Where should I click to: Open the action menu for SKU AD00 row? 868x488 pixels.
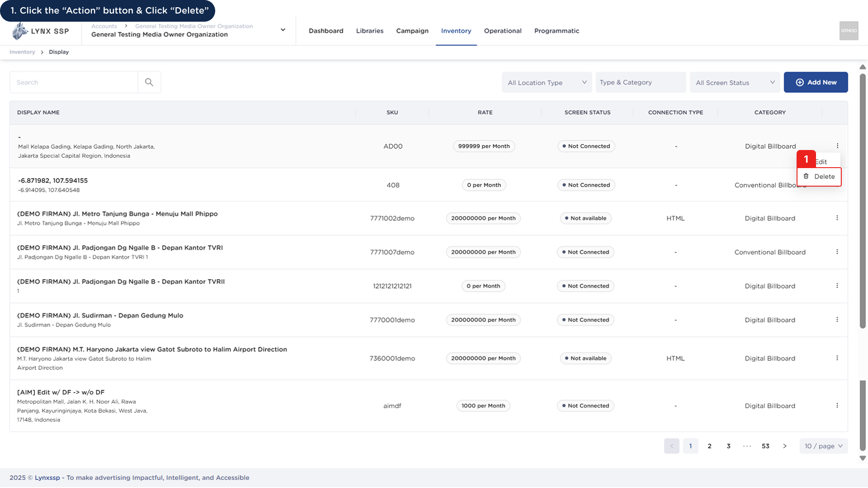click(837, 146)
